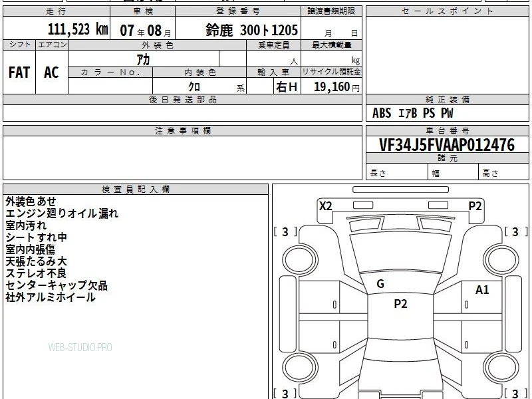The height and width of the screenshot is (399, 532).
Task: Select the note 天張たるみ大
Action: point(36,261)
